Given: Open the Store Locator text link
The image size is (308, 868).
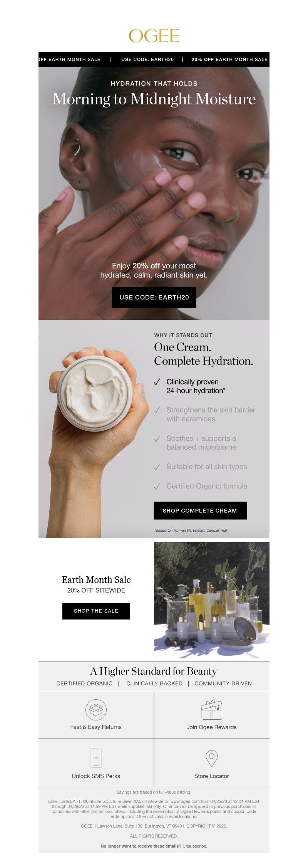Looking at the screenshot, I should [x=212, y=776].
